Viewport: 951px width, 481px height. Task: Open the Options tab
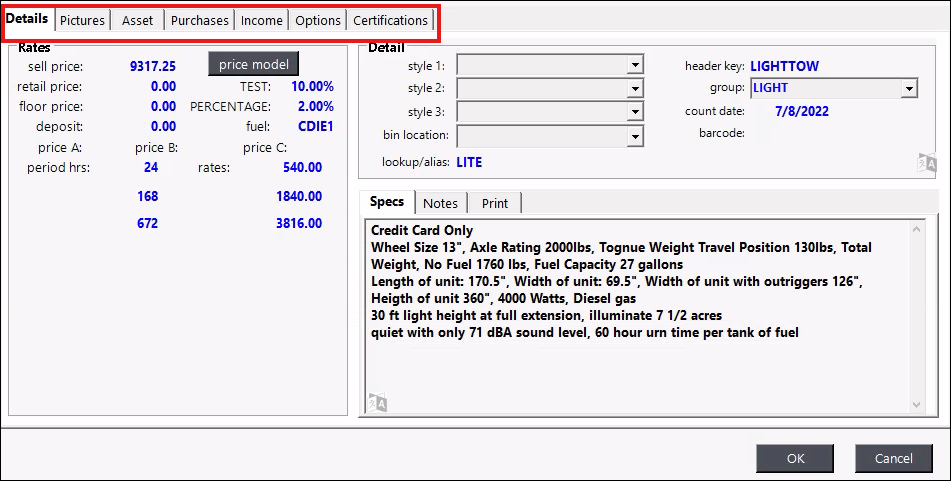click(318, 20)
